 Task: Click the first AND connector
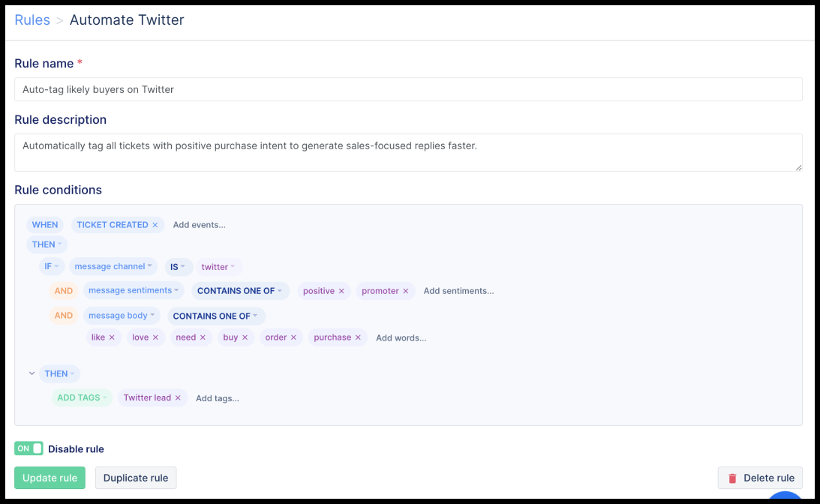pos(64,291)
